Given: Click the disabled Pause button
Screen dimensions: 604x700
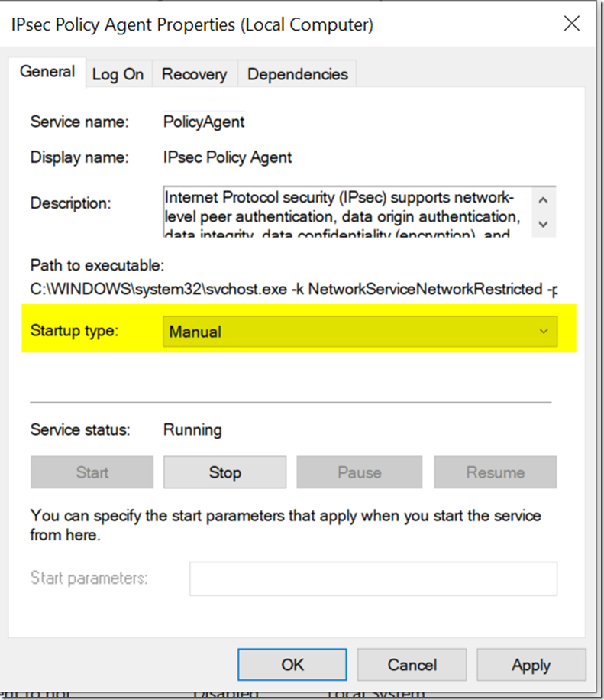Looking at the screenshot, I should point(359,472).
